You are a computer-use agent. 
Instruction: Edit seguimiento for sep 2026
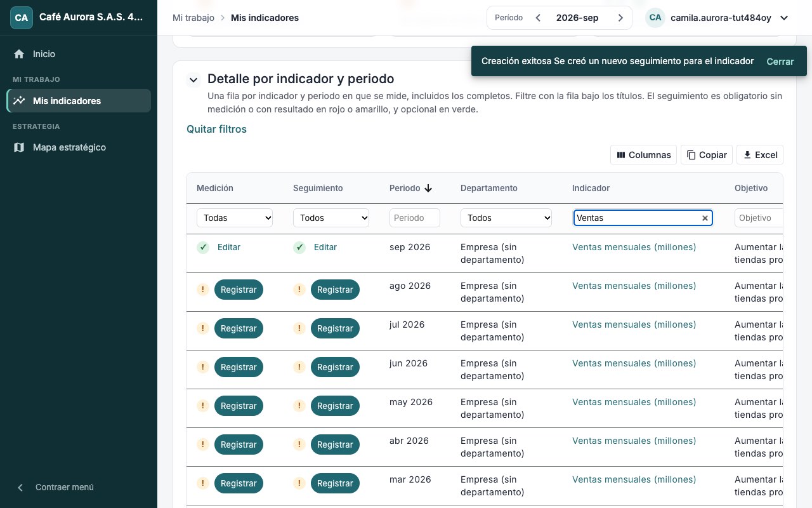point(325,247)
